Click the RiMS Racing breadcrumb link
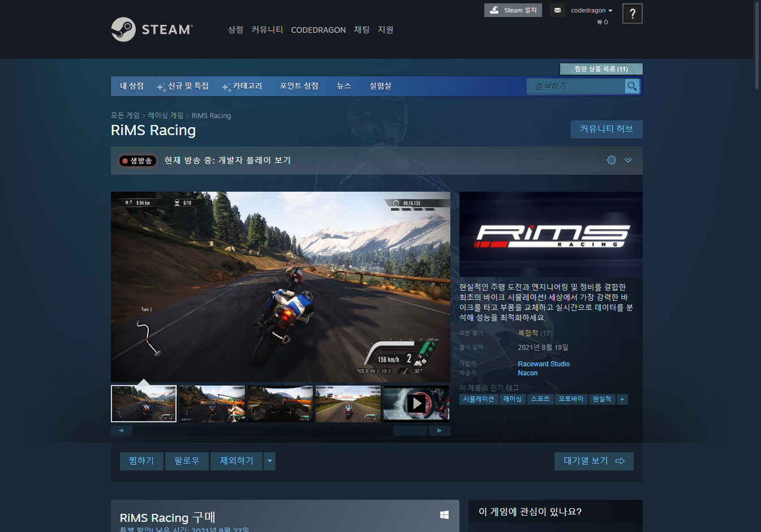Viewport: 761px width, 532px height. coord(211,115)
